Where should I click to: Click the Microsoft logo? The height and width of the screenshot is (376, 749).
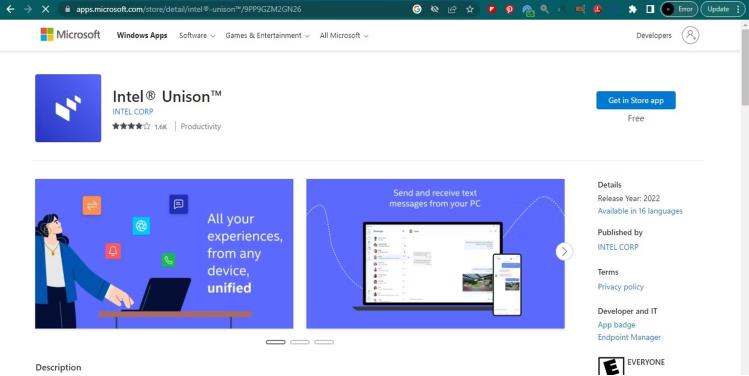coord(70,35)
